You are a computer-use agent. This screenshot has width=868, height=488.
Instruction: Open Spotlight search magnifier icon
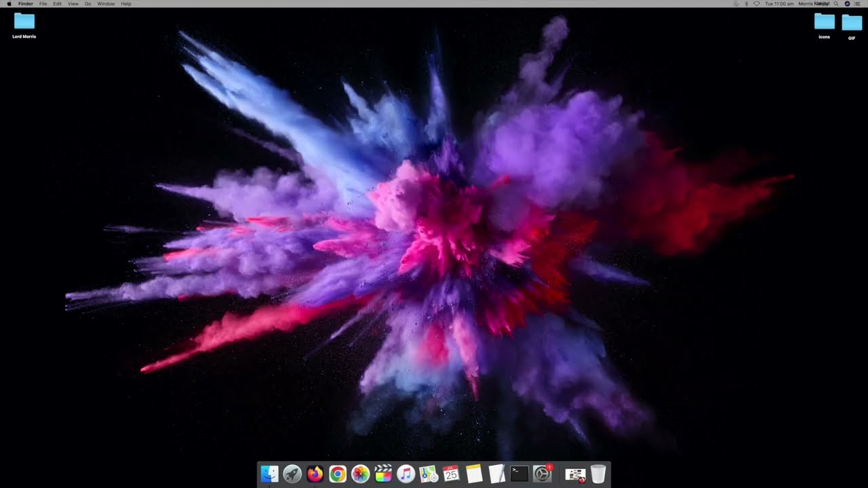click(836, 3)
